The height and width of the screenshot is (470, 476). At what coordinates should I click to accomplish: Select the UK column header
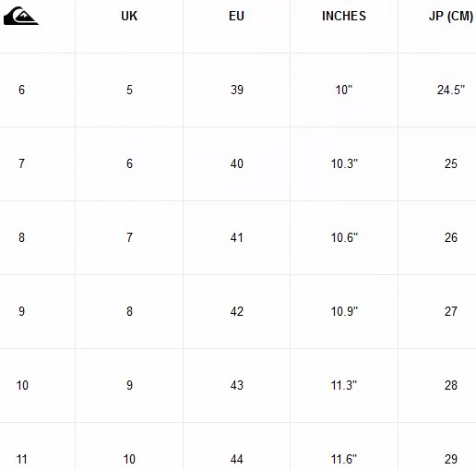tap(129, 16)
